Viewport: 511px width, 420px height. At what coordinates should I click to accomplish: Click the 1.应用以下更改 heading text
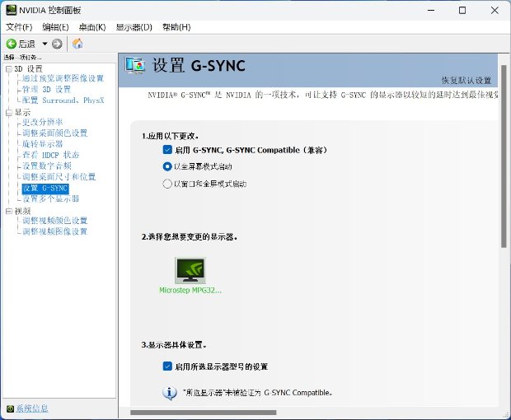point(170,136)
